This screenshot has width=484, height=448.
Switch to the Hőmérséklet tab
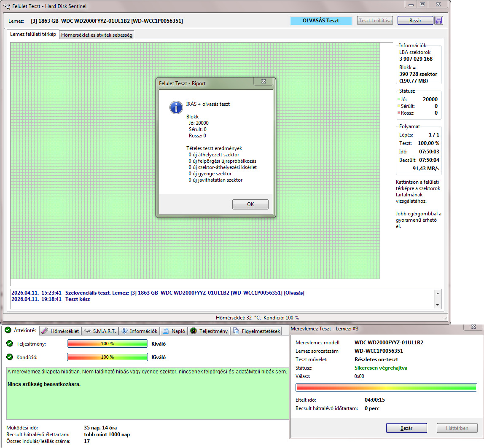[61, 331]
